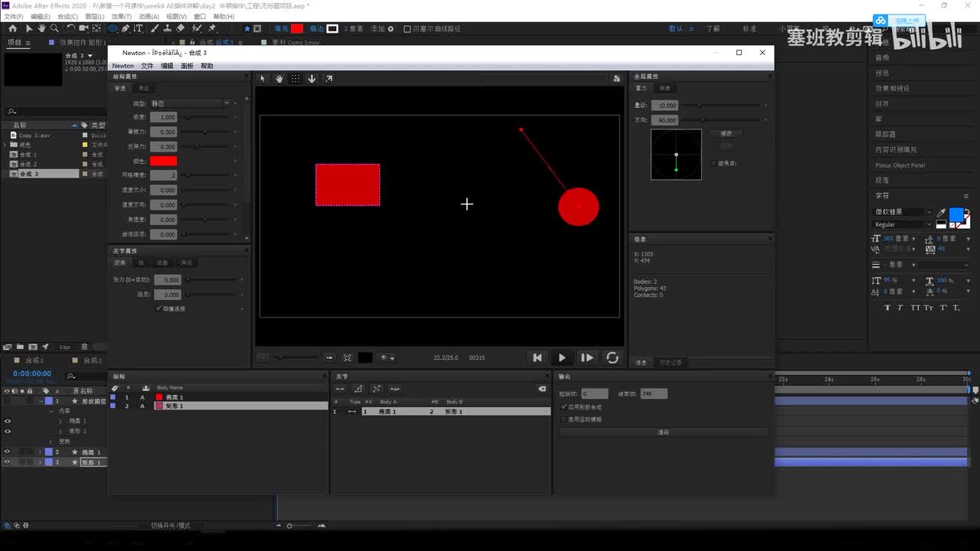980x551 pixels.
Task: Expand the 椭圆 1 shape group in timeline
Action: click(60, 421)
